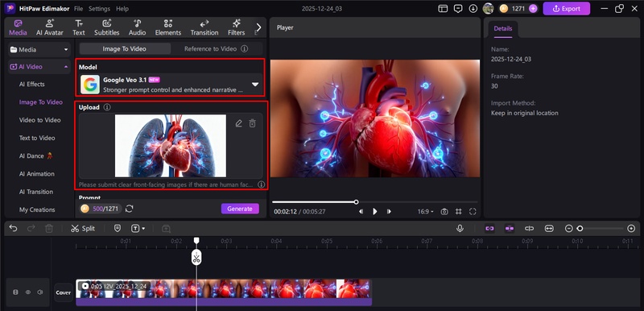The width and height of the screenshot is (644, 311).
Task: Step to previous frame in player
Action: 361,212
